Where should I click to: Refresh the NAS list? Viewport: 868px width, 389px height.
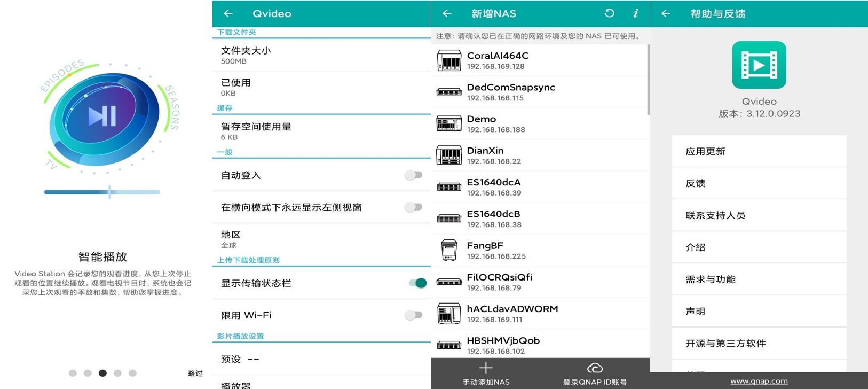click(x=609, y=13)
